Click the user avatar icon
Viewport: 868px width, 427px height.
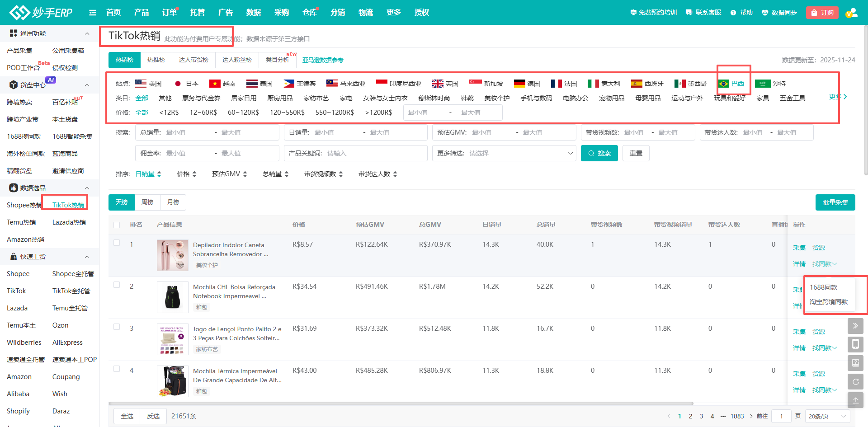tap(851, 13)
